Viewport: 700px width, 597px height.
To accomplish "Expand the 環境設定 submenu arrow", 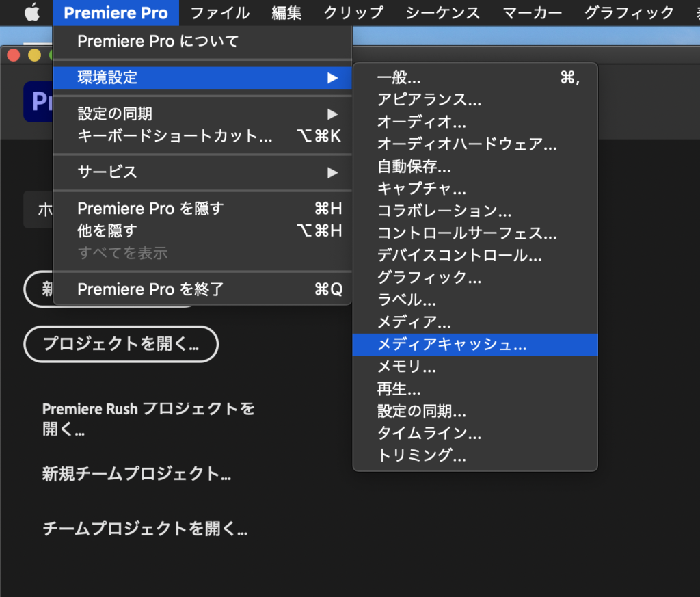I will [332, 78].
